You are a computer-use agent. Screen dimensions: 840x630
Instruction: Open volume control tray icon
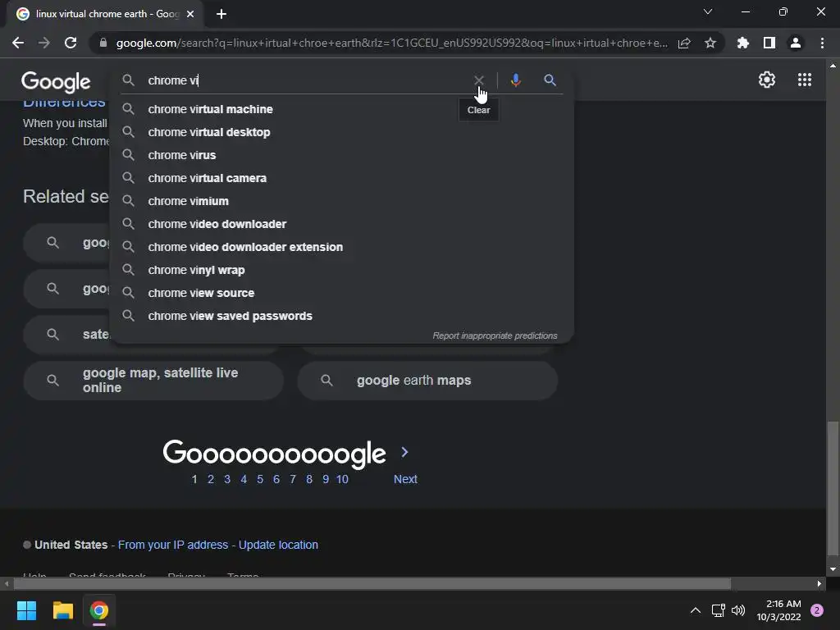tap(738, 610)
